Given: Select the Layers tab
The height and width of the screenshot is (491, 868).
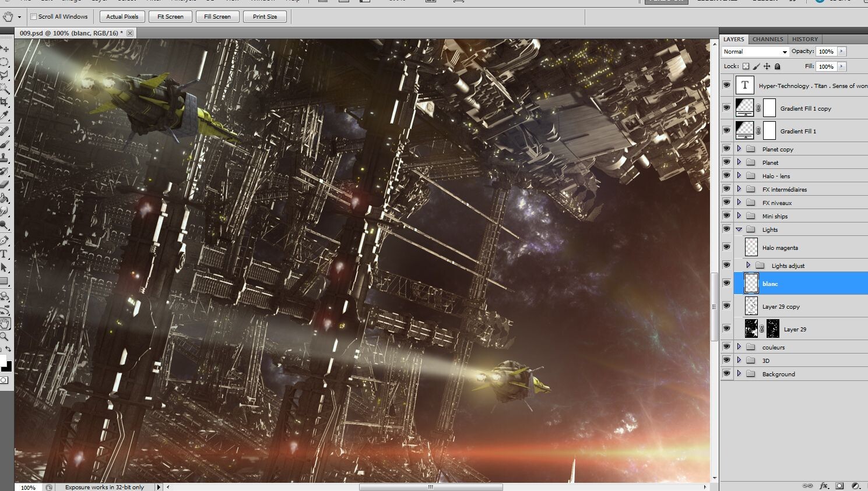Looking at the screenshot, I should pyautogui.click(x=733, y=39).
